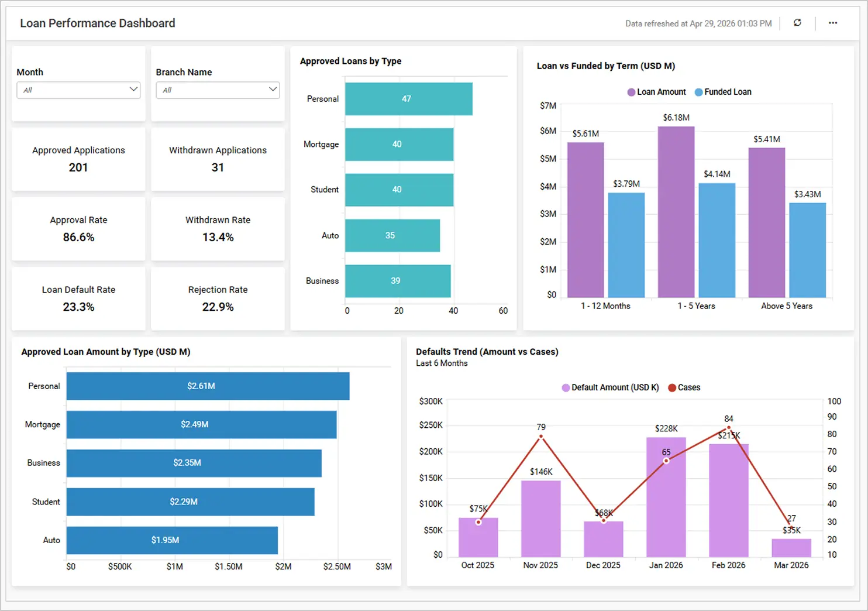Click the $5.61M Loan Amount bar
Viewport: 868px width, 611px height.
585,220
